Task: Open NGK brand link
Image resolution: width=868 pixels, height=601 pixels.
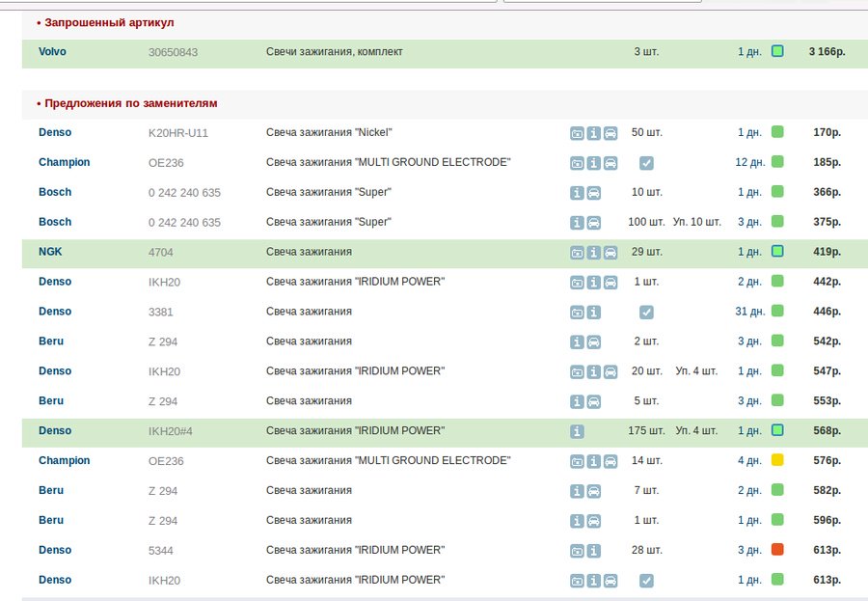Action: pos(50,252)
